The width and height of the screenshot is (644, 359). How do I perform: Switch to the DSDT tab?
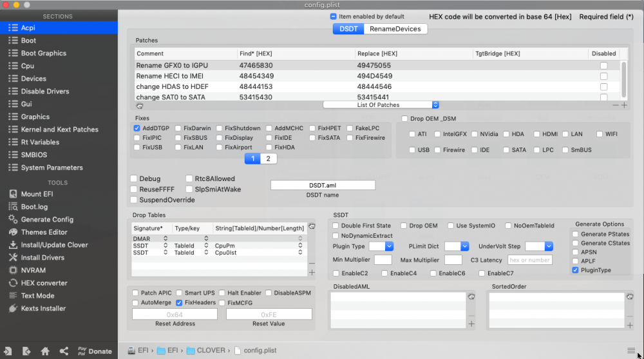[x=348, y=29]
